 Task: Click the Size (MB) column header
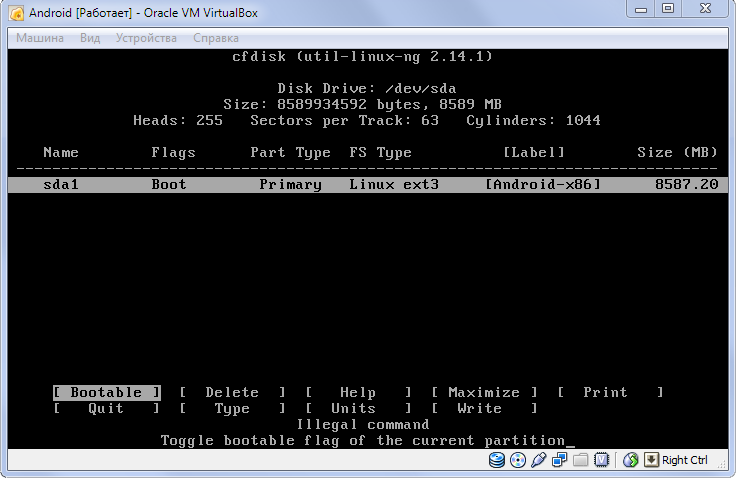(x=678, y=153)
